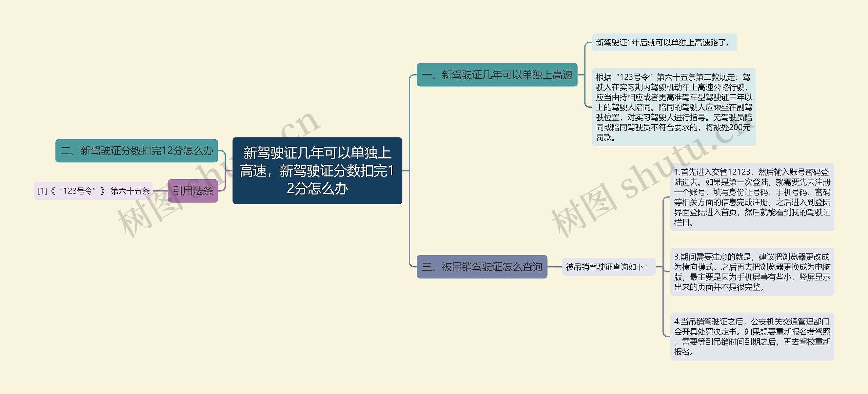Select connector between central node and branch 一
Viewport: 868px width, 394px height.
click(x=410, y=119)
